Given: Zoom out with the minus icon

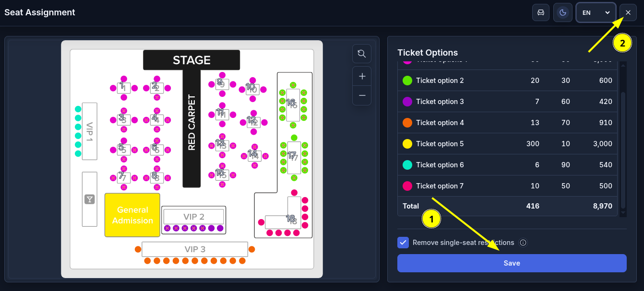Looking at the screenshot, I should point(362,95).
